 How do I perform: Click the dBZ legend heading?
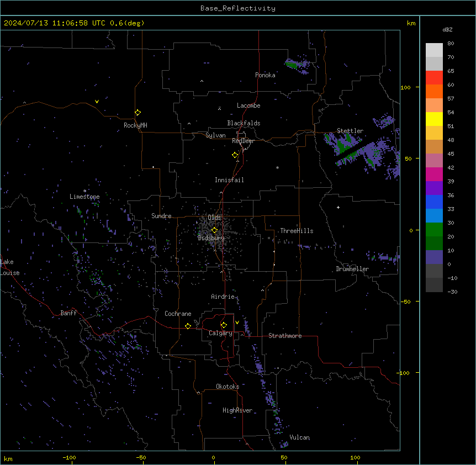(x=447, y=29)
